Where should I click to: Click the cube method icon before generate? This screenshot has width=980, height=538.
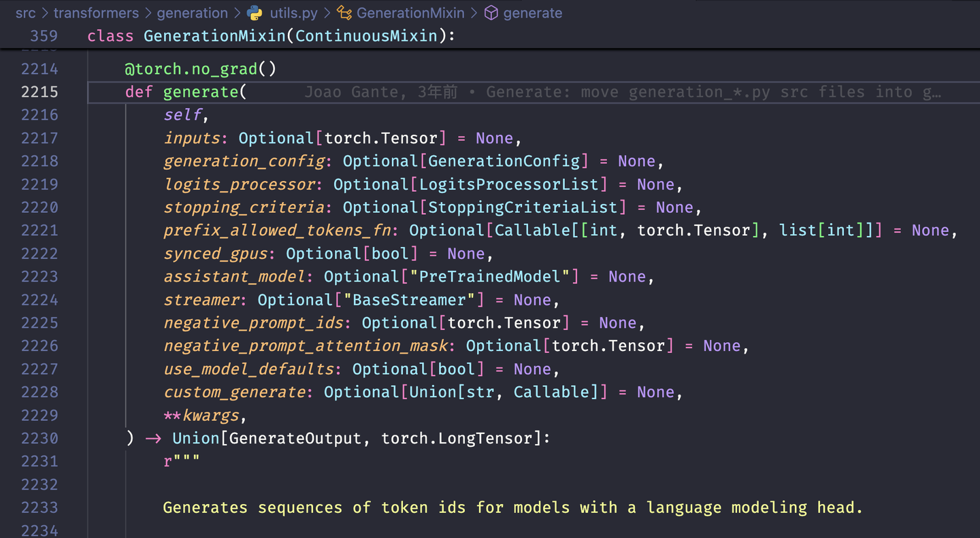[x=491, y=13]
